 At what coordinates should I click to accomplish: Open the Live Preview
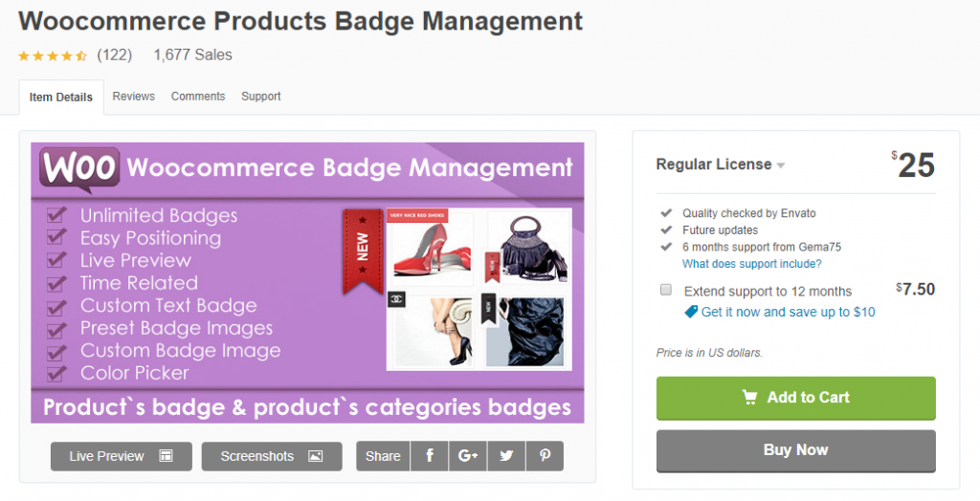121,456
